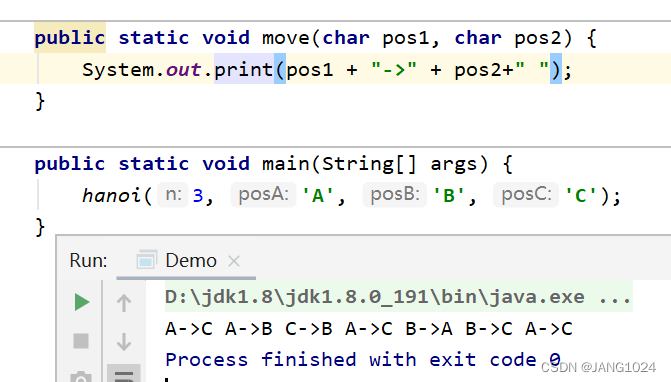
Task: Click the Up the Stack Trace arrow
Action: pos(124,302)
